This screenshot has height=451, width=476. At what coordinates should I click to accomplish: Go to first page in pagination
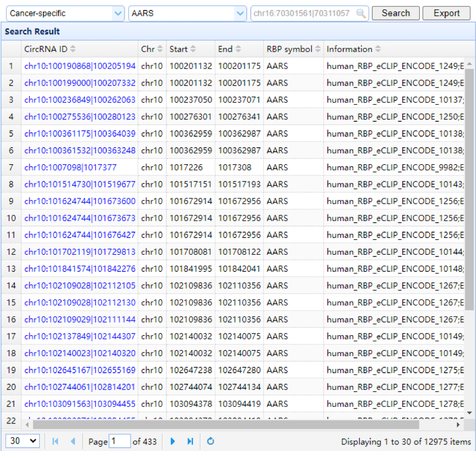(x=55, y=441)
